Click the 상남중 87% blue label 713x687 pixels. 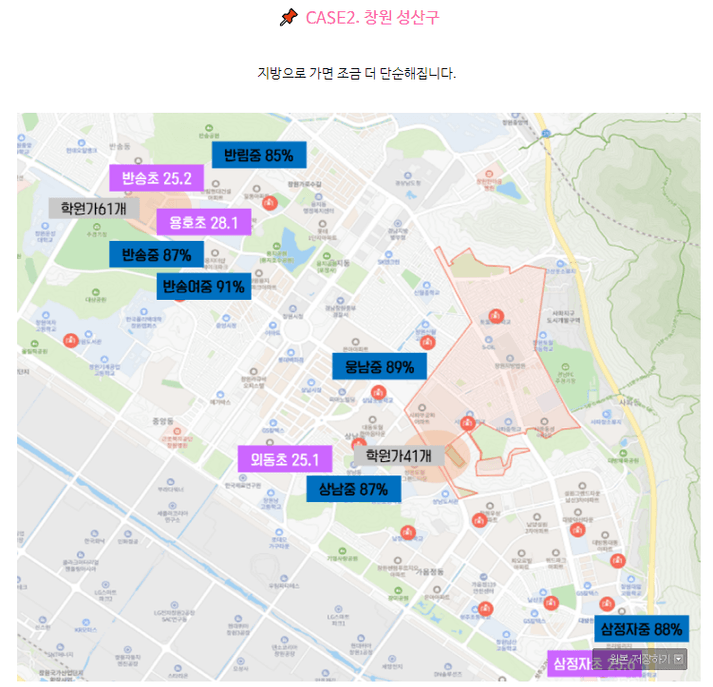(x=354, y=489)
